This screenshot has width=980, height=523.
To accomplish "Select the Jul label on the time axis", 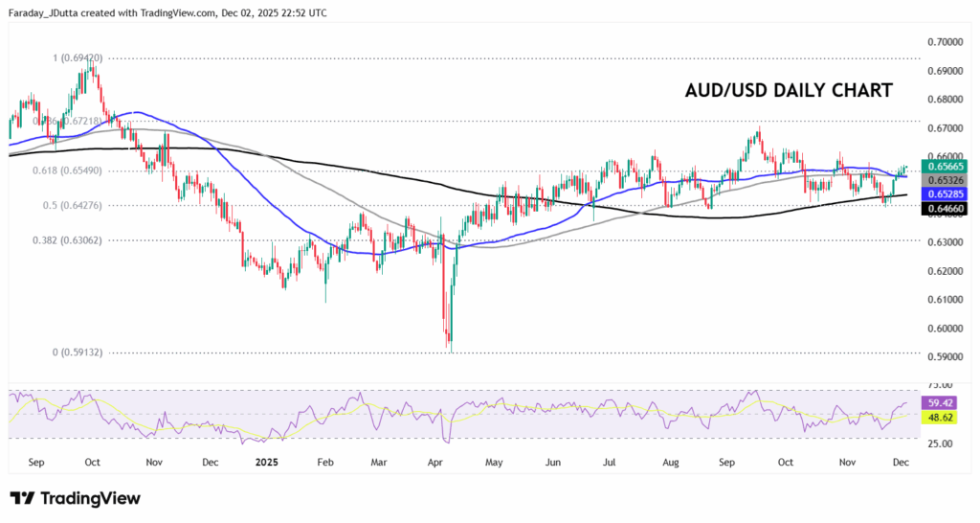I will 609,461.
